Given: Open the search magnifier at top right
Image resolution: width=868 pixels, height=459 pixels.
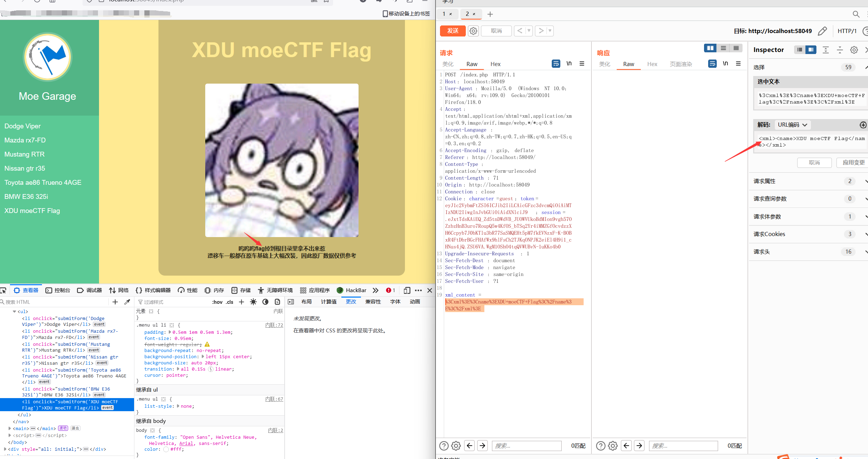Looking at the screenshot, I should [x=856, y=14].
